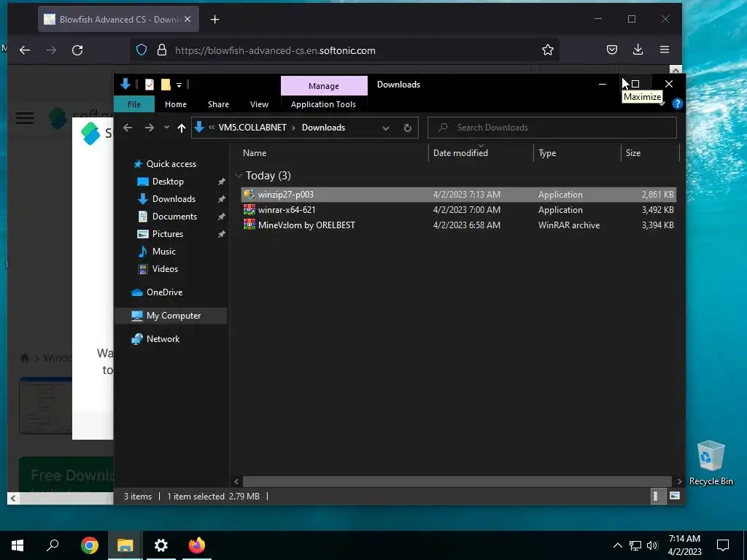
Task: Unpin Desktop using its pin icon
Action: [221, 182]
